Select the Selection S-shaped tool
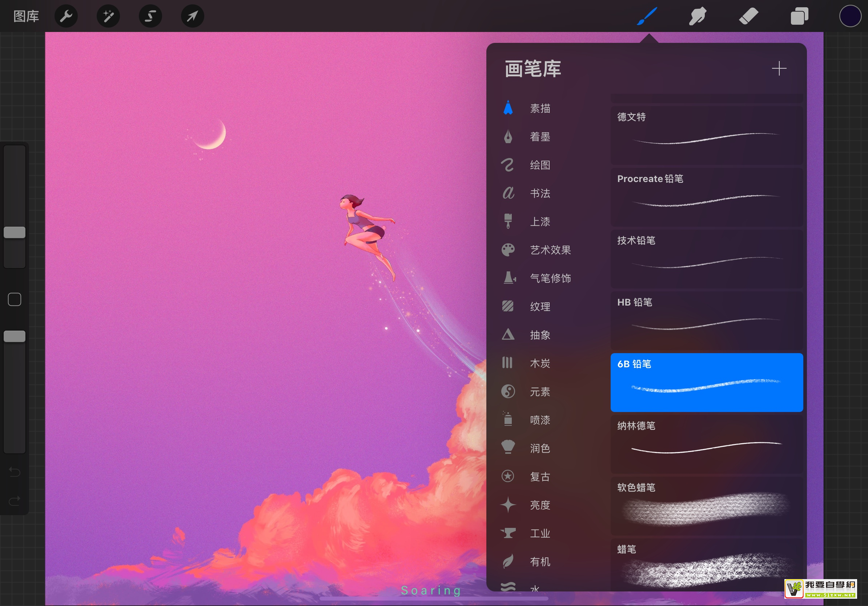868x606 pixels. [150, 16]
